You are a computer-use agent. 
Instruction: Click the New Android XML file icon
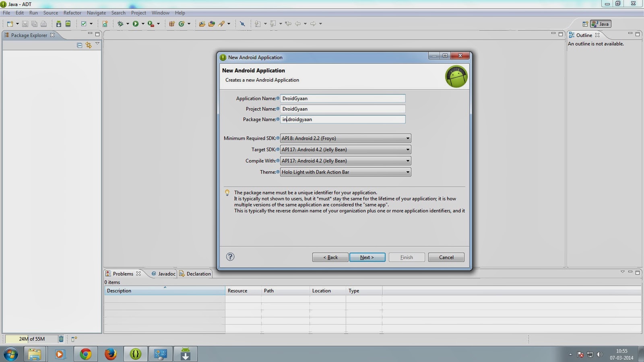point(105,24)
